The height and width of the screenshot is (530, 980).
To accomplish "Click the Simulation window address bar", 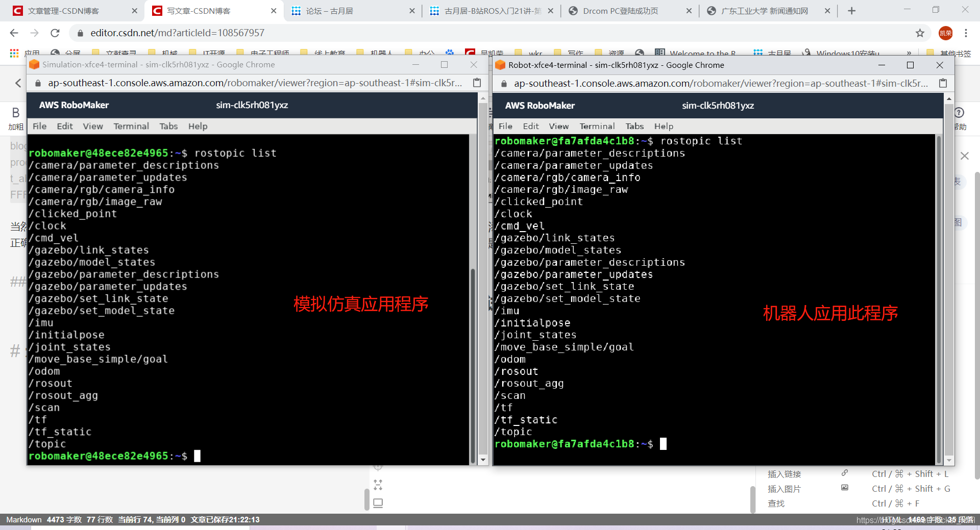I will click(255, 83).
